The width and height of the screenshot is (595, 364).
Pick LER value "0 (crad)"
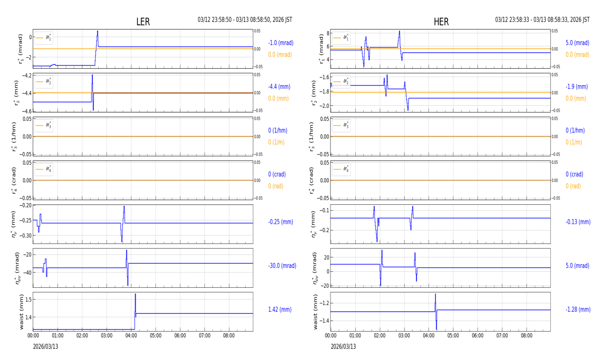point(277,174)
